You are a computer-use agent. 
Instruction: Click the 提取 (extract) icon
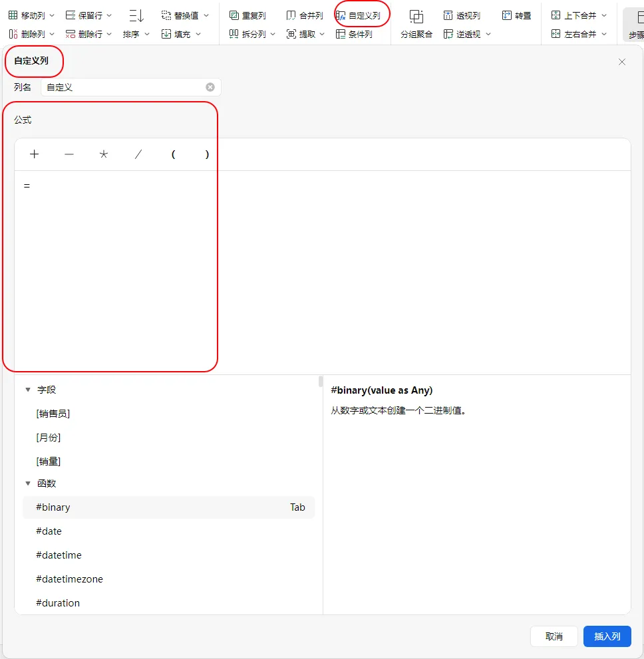click(291, 34)
